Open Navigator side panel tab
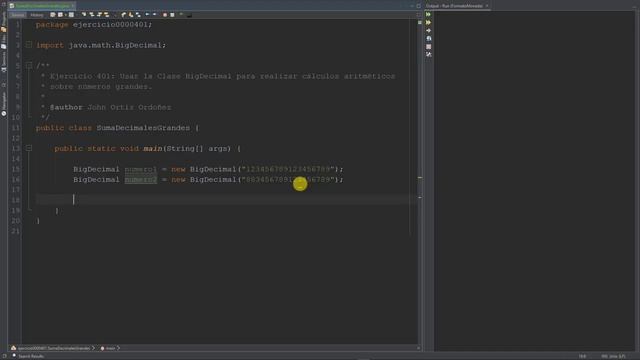This screenshot has width=640, height=360. coord(4,104)
